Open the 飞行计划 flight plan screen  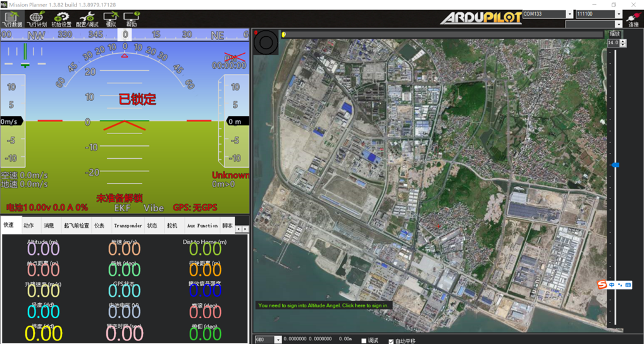pos(37,19)
